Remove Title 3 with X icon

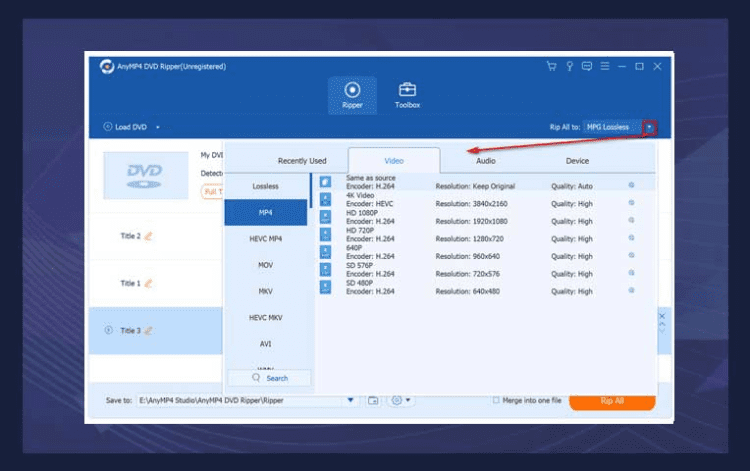[662, 316]
